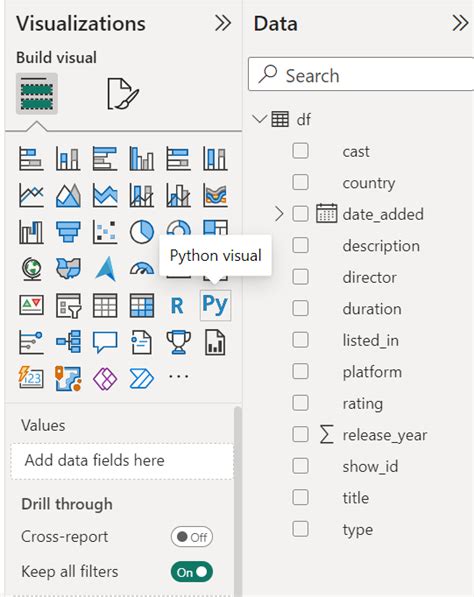Enable the listed_in field checkbox
The height and width of the screenshot is (597, 474).
pos(300,340)
